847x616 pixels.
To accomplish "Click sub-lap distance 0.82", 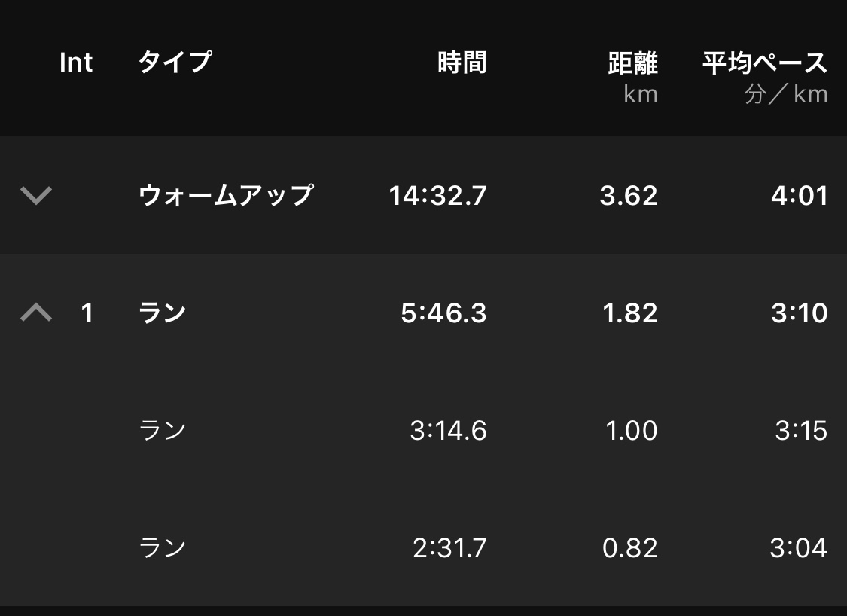I will (630, 547).
